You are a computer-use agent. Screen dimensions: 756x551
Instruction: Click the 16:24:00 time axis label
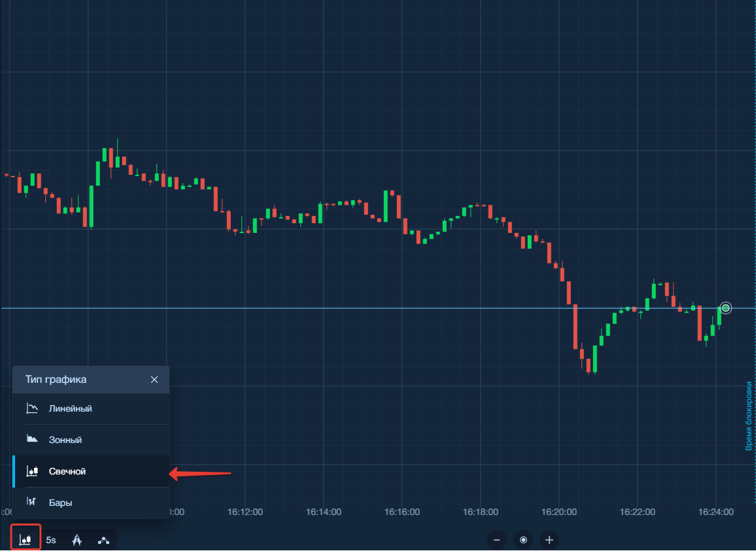click(716, 512)
